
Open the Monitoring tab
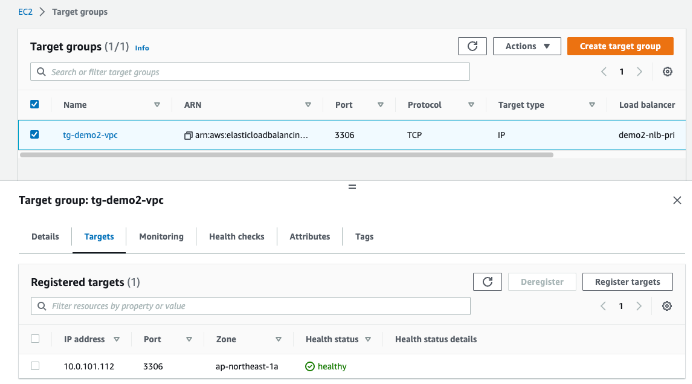click(x=161, y=237)
